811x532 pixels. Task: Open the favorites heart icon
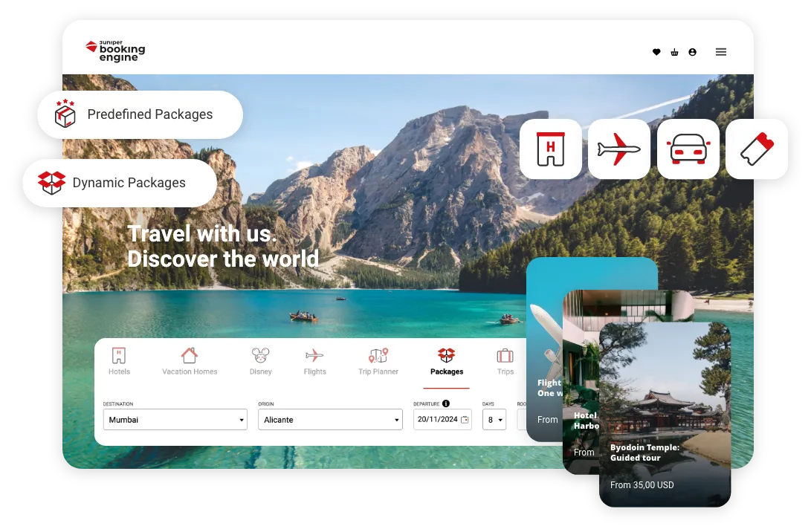coord(656,52)
